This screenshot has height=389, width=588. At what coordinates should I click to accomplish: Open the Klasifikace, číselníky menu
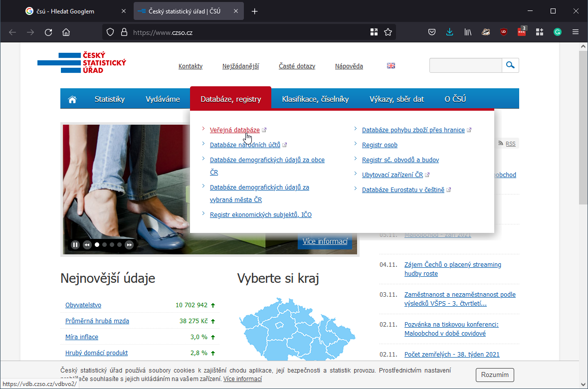[x=315, y=98]
